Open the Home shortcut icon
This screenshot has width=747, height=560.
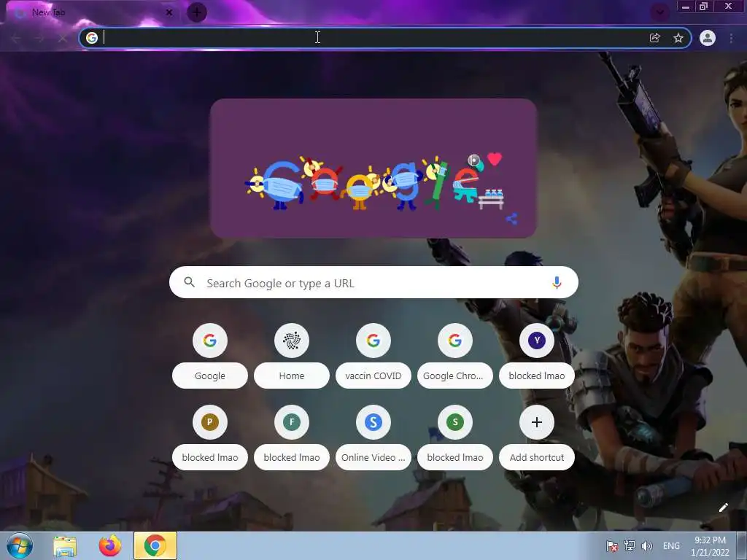point(292,340)
